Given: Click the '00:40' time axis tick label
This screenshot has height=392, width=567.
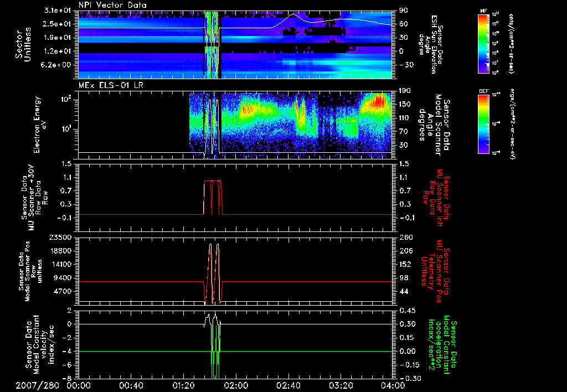Looking at the screenshot, I should (x=131, y=385).
